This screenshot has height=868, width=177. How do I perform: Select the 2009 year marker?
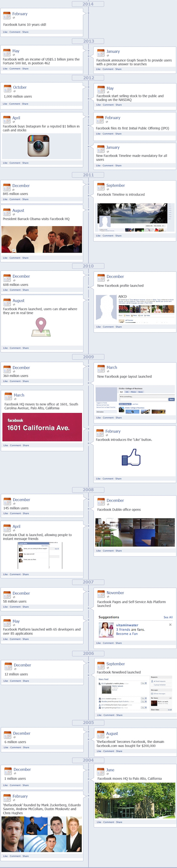tap(88, 357)
